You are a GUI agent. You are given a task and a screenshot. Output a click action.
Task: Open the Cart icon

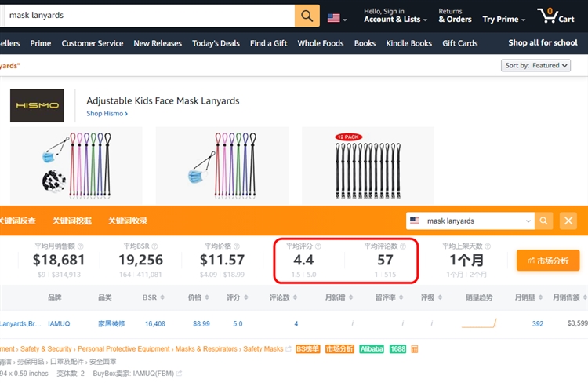pos(556,16)
